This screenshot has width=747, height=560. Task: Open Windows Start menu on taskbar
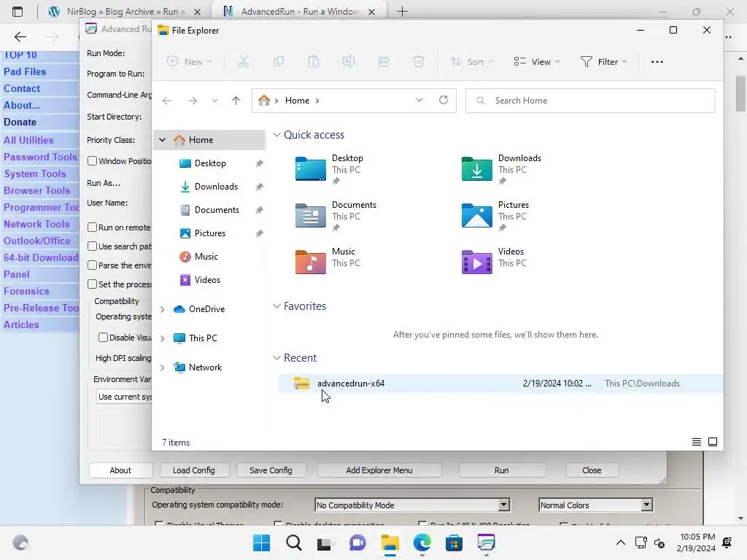(x=261, y=542)
